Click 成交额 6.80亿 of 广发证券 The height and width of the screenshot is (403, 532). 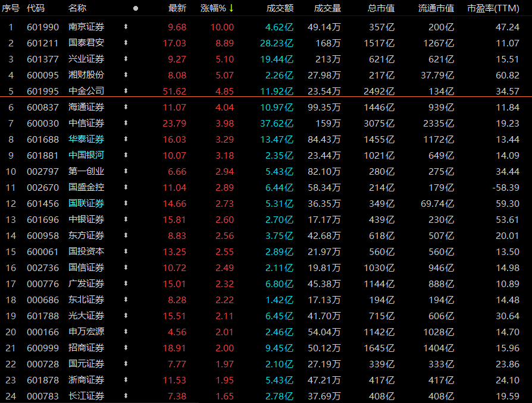pos(279,284)
